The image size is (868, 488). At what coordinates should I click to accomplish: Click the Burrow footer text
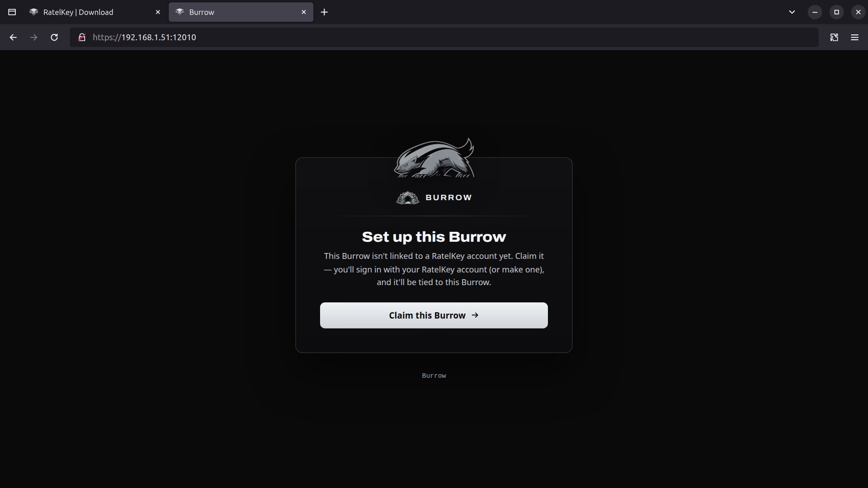tap(434, 375)
